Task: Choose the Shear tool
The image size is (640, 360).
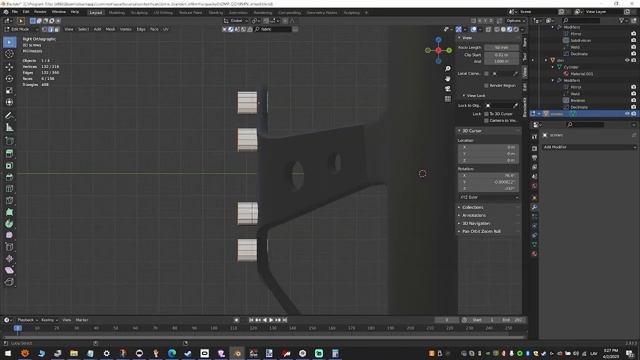Action: point(9,270)
